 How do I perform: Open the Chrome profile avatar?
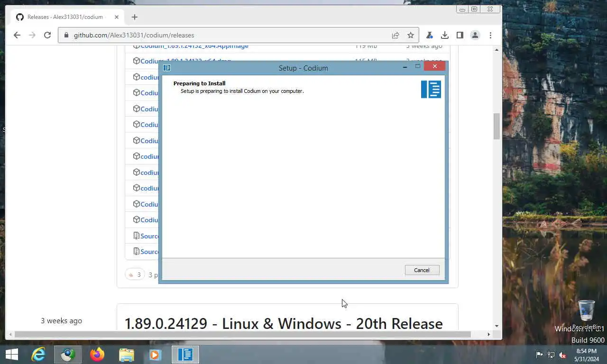[x=475, y=35]
